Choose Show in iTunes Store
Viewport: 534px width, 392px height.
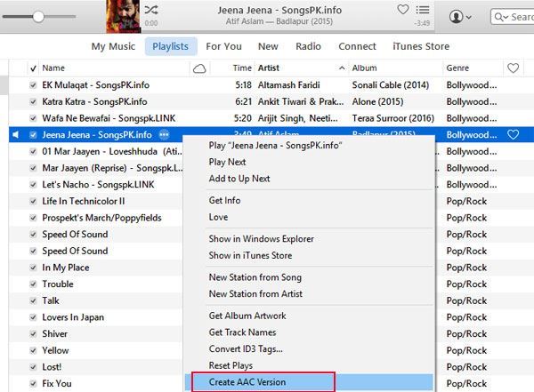(x=309, y=255)
